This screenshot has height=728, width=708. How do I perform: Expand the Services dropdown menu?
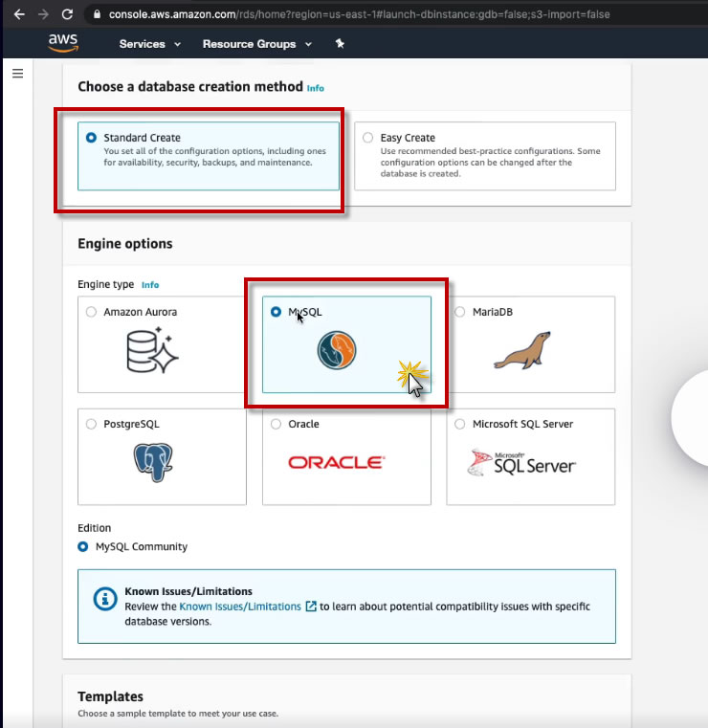[149, 44]
